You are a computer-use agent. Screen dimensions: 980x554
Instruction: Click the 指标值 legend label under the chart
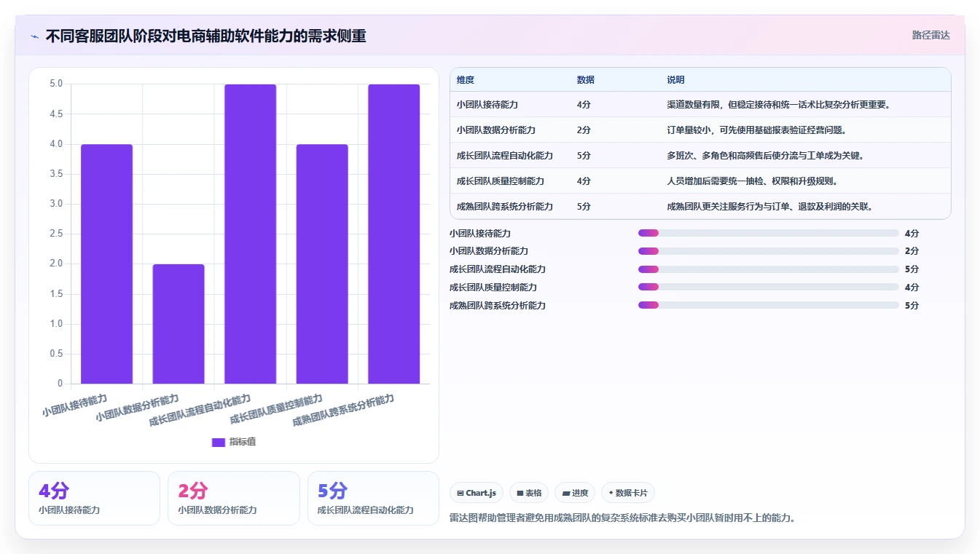(x=243, y=442)
